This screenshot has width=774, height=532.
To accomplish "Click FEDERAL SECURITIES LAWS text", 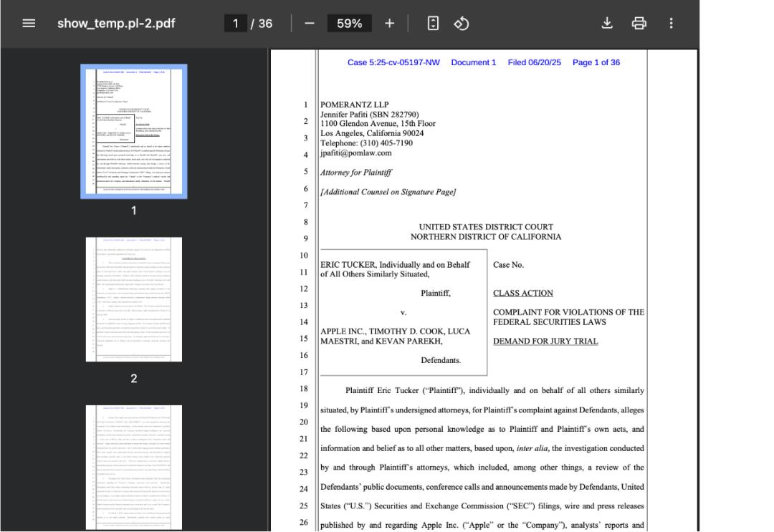I will click(550, 322).
